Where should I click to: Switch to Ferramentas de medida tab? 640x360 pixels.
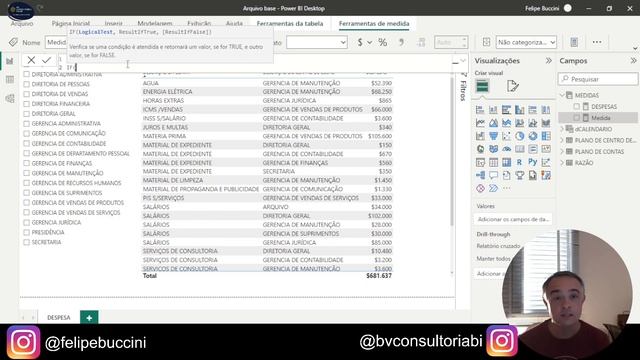click(x=374, y=24)
